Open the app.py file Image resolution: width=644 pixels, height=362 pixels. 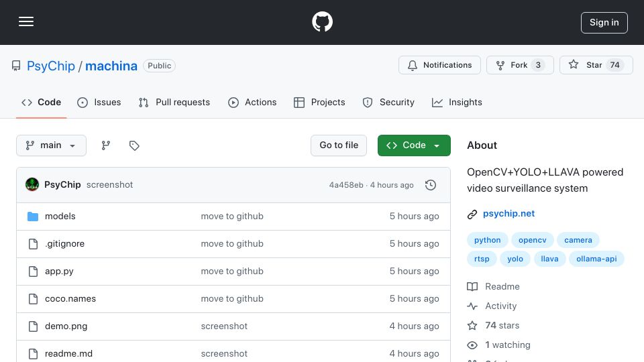(59, 271)
